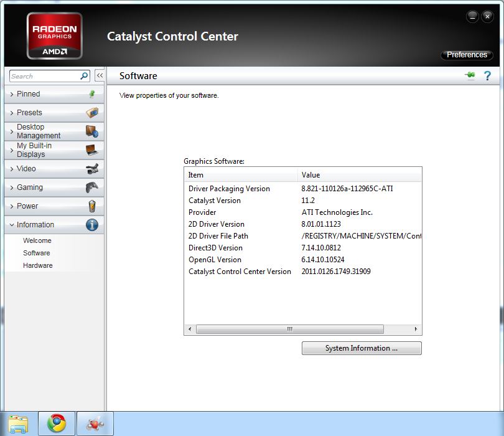Screen dimensions: 504x436
Task: Click the Desktop Management monitor icon
Action: [x=92, y=131]
